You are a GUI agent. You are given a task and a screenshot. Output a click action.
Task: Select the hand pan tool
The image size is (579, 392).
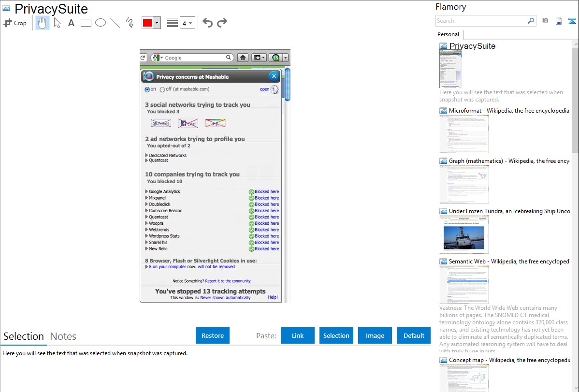pos(43,23)
